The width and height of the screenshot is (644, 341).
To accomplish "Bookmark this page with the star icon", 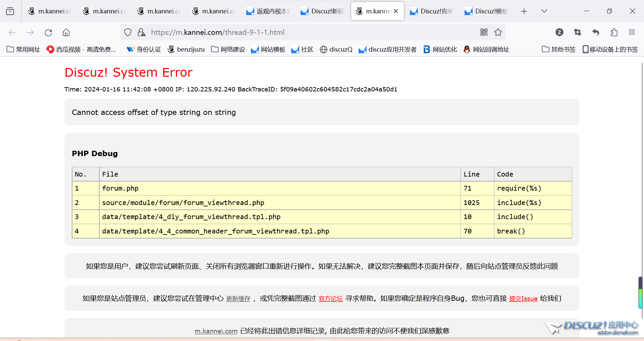I will [x=498, y=32].
